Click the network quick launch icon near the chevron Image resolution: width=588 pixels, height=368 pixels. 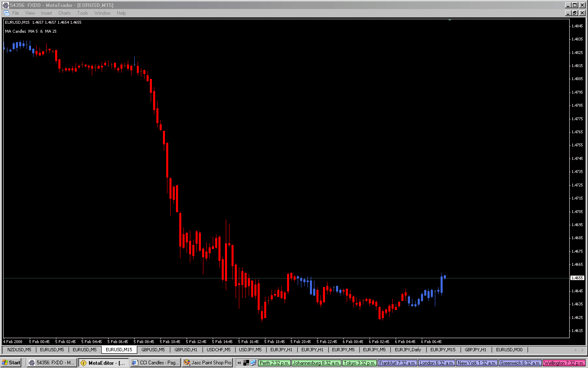click(x=254, y=362)
